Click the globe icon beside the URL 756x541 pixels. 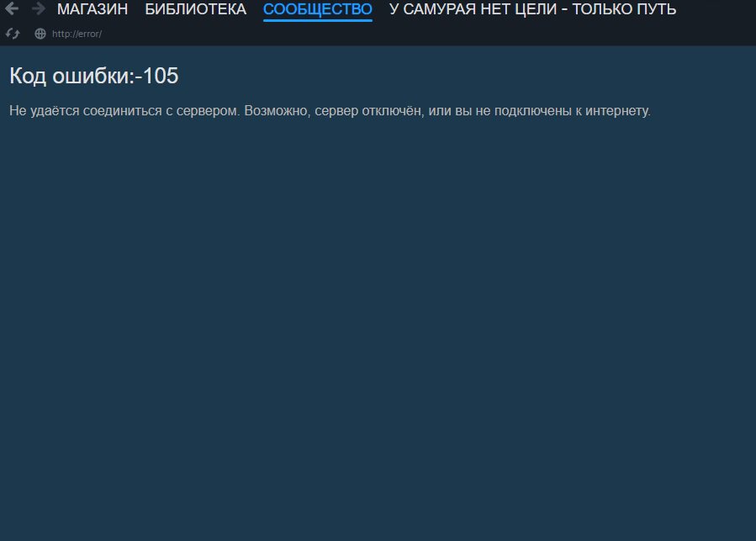[40, 34]
